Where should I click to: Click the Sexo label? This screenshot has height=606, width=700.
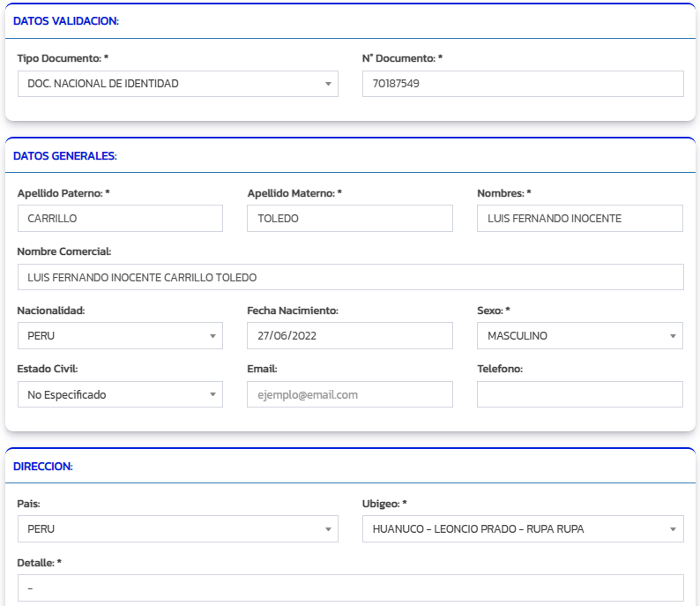[494, 310]
